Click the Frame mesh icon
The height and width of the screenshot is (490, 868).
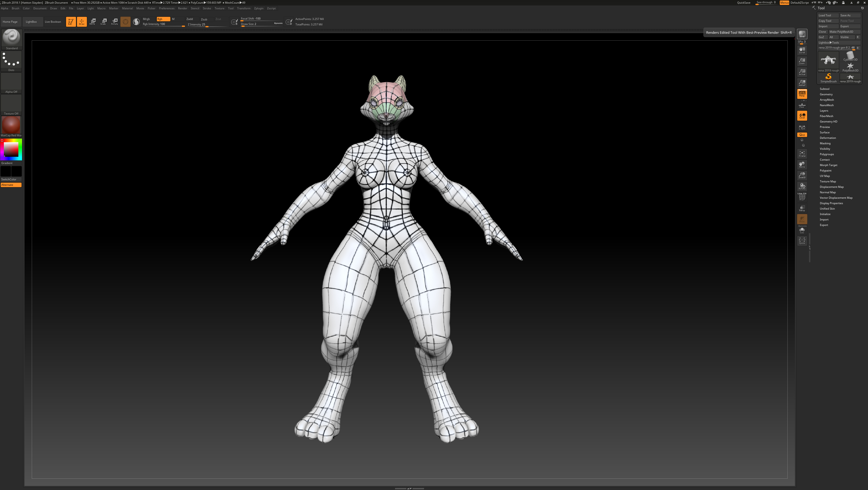pos(802,154)
